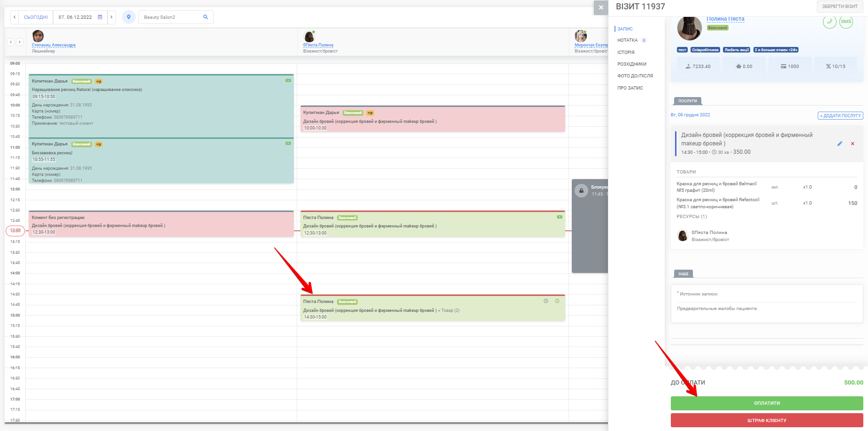Click the resource avatar of 0Пяста Полина
This screenshot has width=868, height=431.
coord(683,236)
